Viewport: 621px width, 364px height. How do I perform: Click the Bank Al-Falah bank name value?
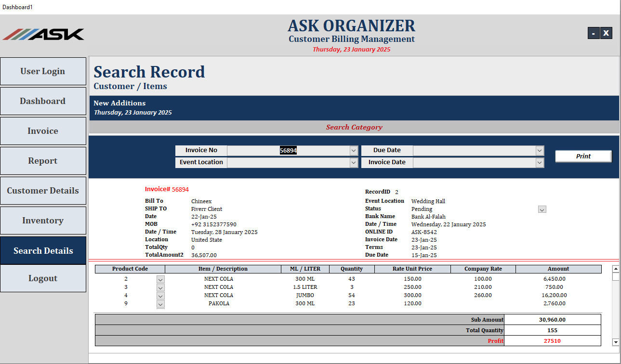pos(428,217)
